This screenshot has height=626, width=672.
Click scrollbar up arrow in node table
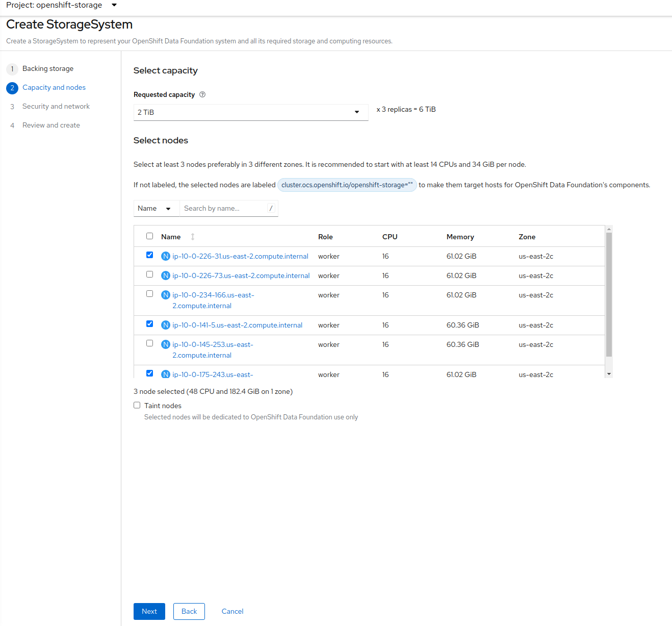[x=609, y=229]
